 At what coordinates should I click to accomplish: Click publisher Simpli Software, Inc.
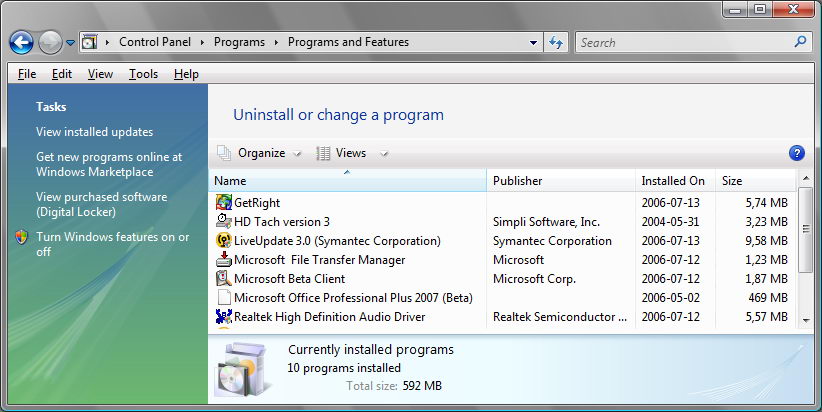tap(546, 222)
